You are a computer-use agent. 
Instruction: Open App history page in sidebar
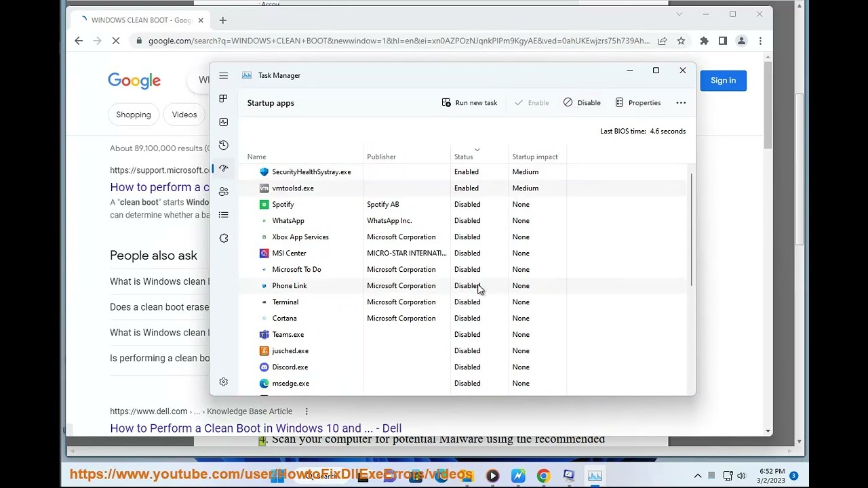pyautogui.click(x=223, y=145)
